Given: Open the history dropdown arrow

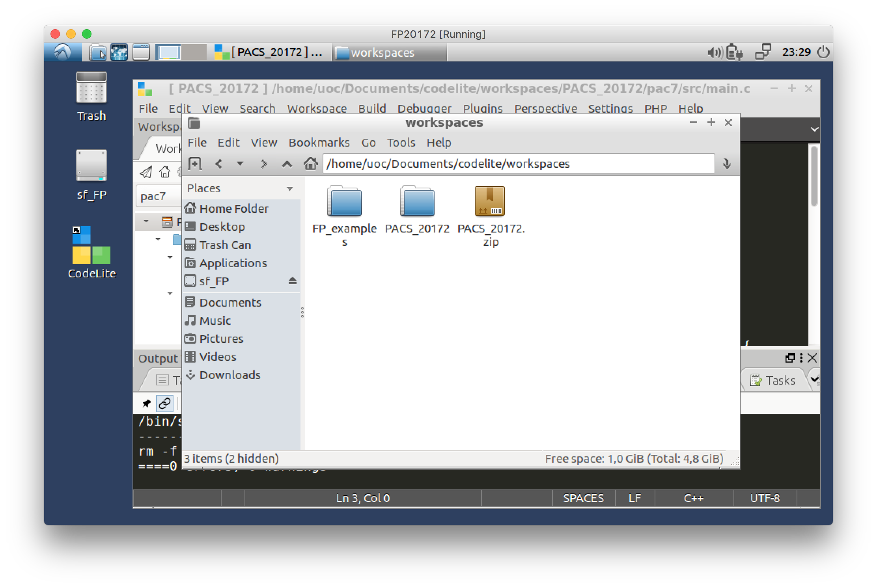Looking at the screenshot, I should coord(240,164).
